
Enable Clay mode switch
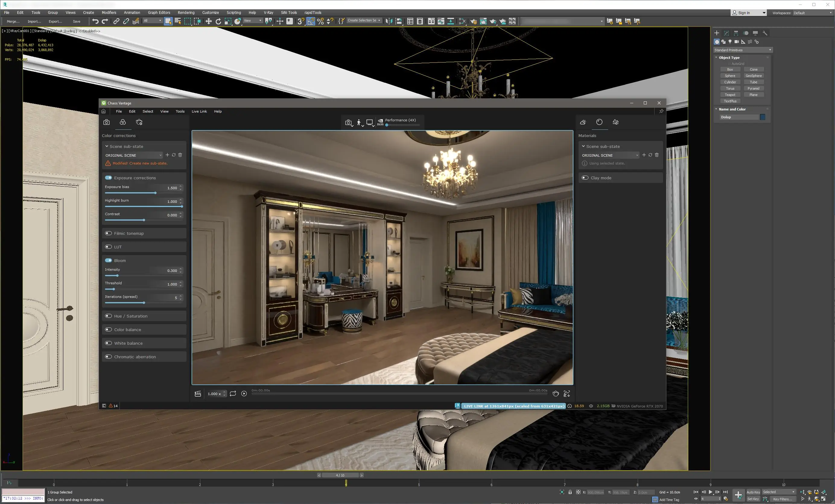(585, 177)
